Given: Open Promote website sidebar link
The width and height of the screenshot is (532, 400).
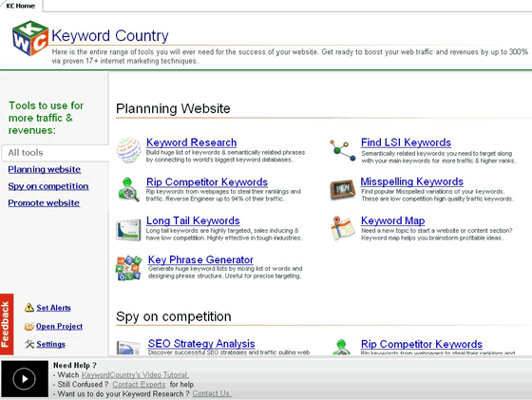Looking at the screenshot, I should 44,203.
